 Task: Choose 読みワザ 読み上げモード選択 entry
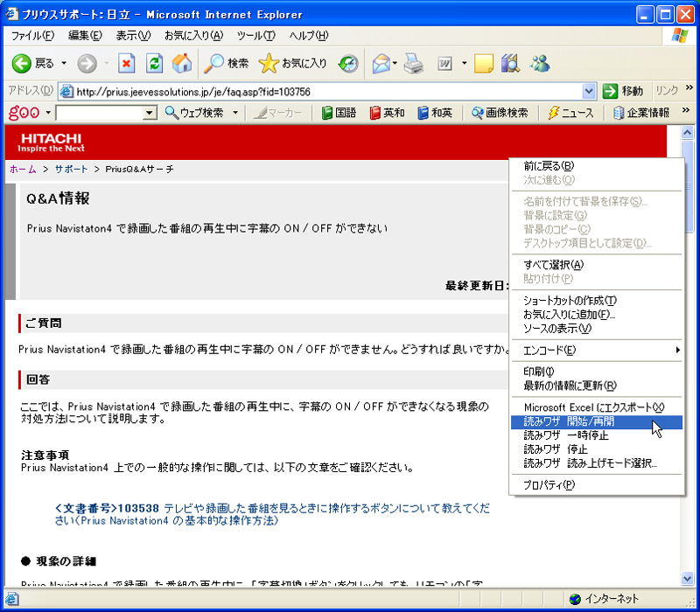tap(597, 463)
